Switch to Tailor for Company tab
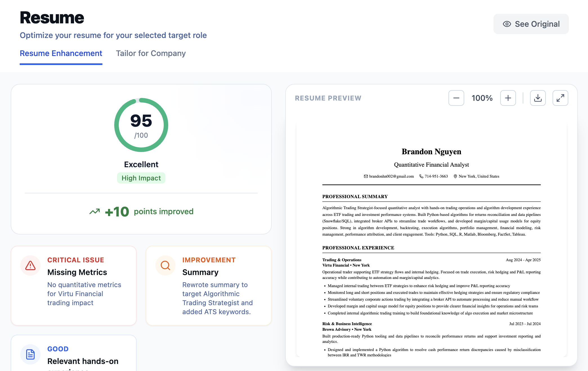 pyautogui.click(x=151, y=53)
